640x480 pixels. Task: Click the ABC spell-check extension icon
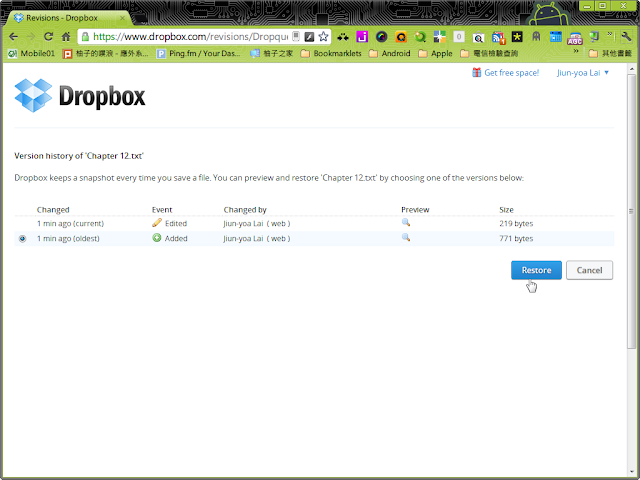575,38
